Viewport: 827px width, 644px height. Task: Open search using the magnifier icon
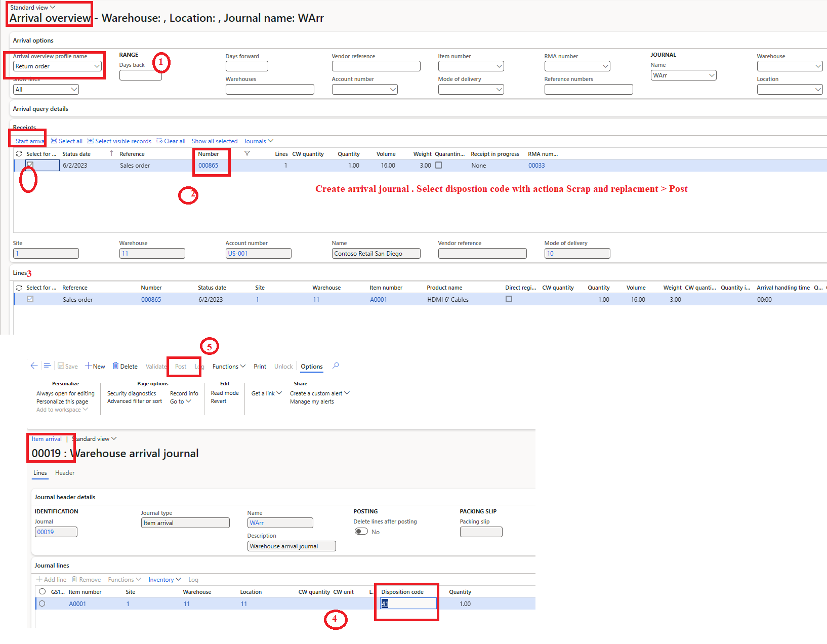335,366
